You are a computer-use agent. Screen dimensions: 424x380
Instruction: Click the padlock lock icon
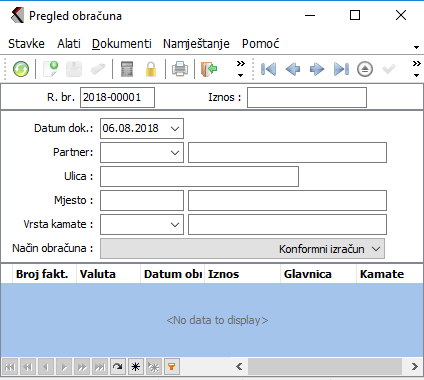(x=151, y=69)
